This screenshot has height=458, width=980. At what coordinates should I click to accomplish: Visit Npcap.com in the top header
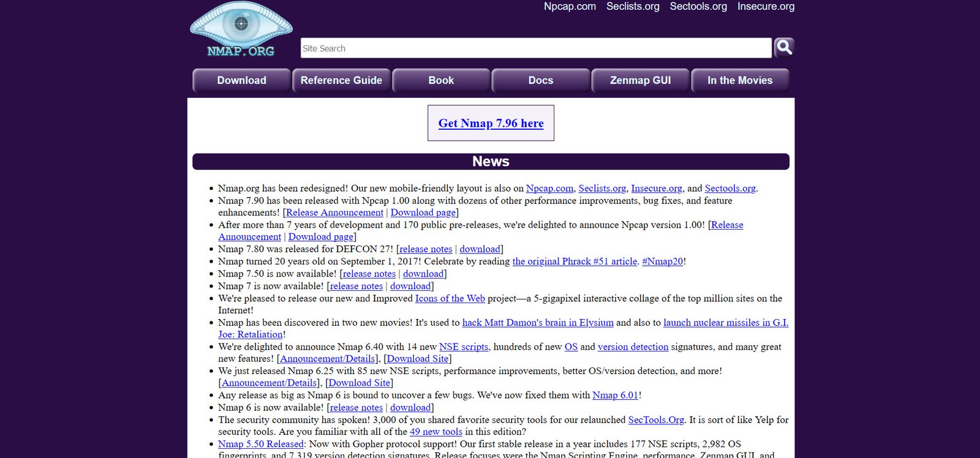pyautogui.click(x=570, y=6)
